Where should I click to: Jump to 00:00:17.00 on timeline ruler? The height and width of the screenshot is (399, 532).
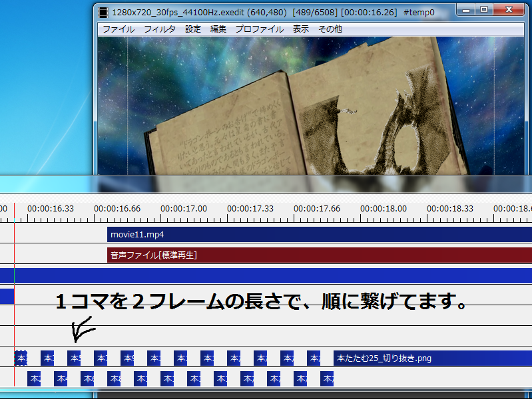click(x=183, y=209)
